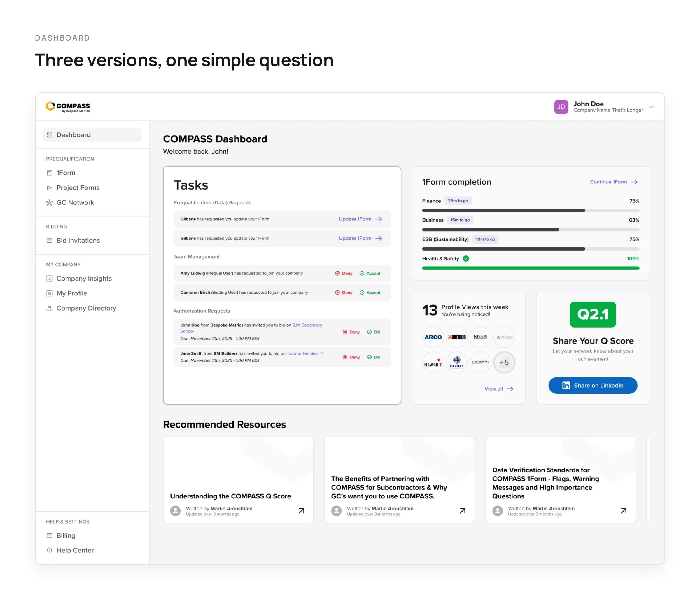Screen dimensions: 700x604
Task: Click the Company Insights chart icon
Action: click(49, 278)
